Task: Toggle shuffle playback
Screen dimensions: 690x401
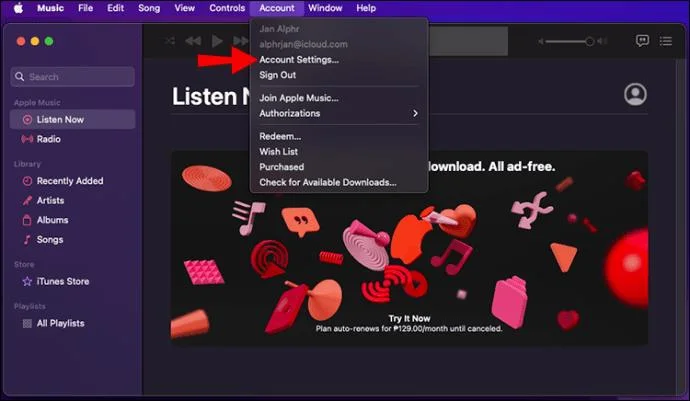Action: coord(170,41)
